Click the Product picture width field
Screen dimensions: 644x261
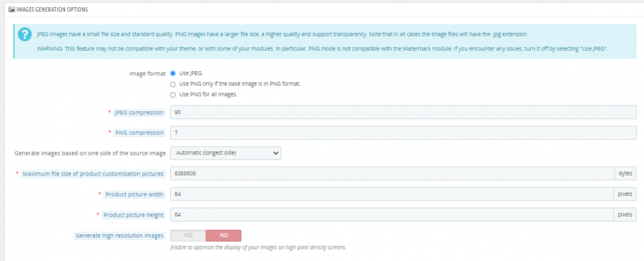click(x=392, y=194)
